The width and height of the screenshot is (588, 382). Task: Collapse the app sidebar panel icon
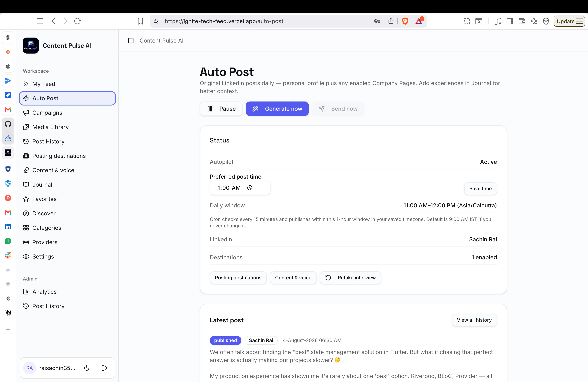tap(131, 41)
